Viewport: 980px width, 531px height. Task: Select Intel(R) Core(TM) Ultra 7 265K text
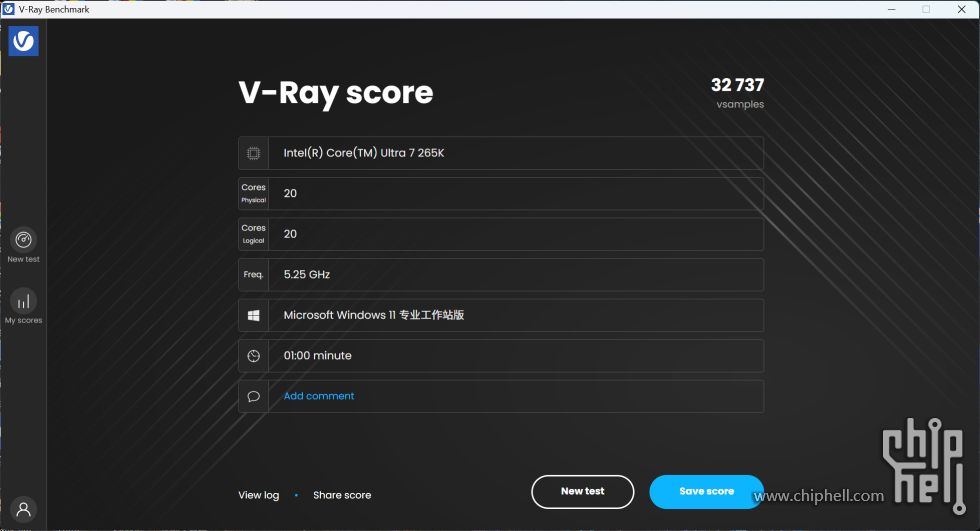[364, 153]
